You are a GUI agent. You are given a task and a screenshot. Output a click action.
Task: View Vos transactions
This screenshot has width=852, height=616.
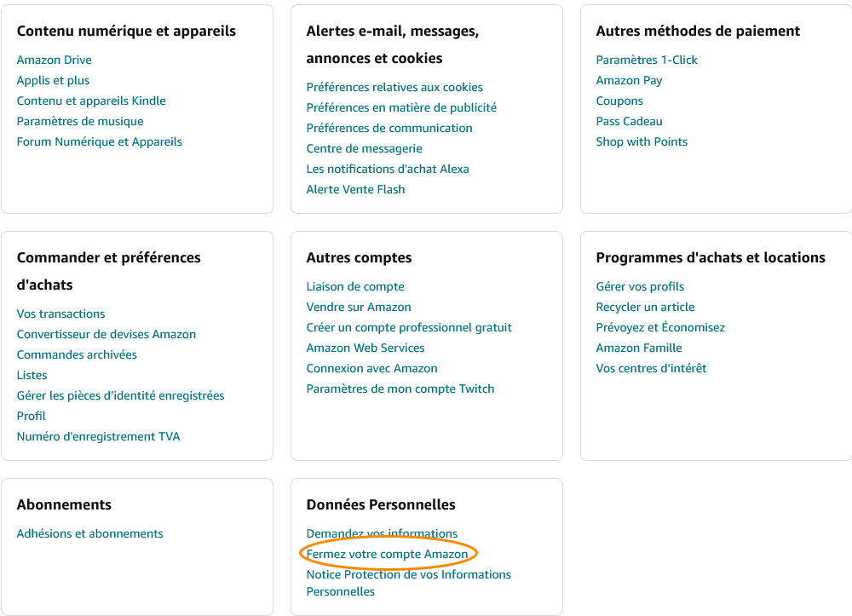(61, 314)
